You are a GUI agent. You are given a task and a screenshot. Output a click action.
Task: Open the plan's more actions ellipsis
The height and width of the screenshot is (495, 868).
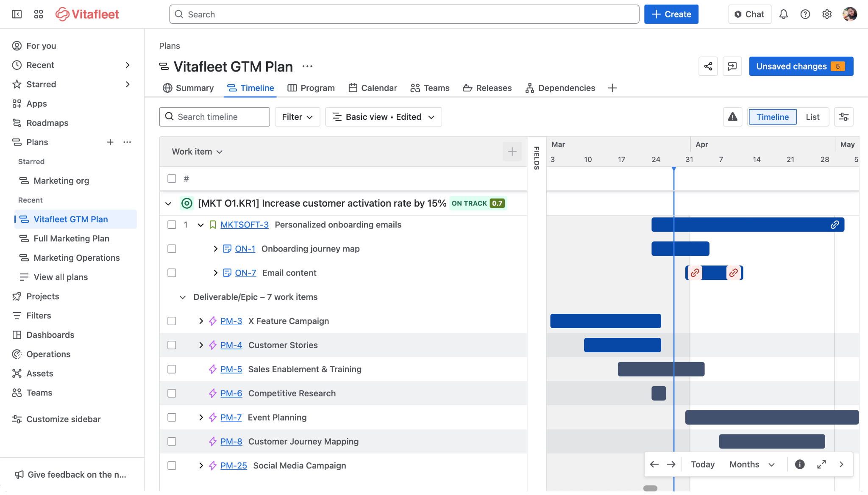coord(307,66)
